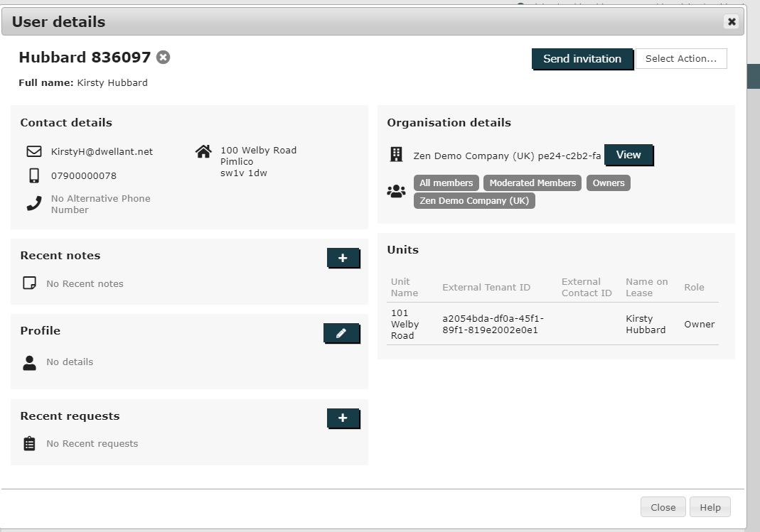This screenshot has height=532, width=760.
Task: Send invitation to the user
Action: (582, 59)
